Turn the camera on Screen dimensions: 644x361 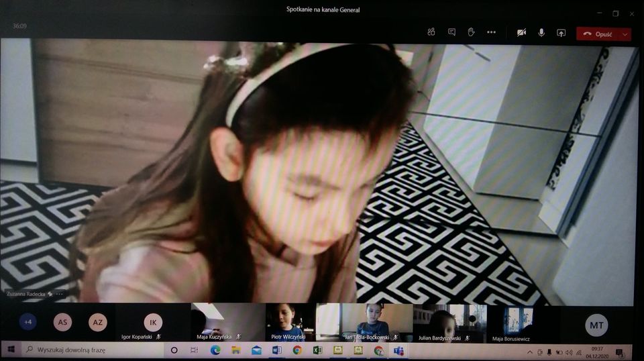point(521,33)
